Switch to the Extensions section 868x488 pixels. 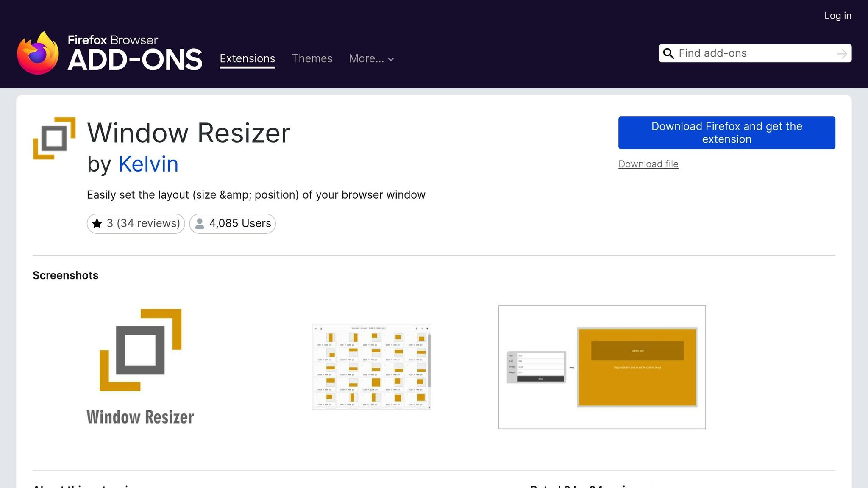pos(247,59)
